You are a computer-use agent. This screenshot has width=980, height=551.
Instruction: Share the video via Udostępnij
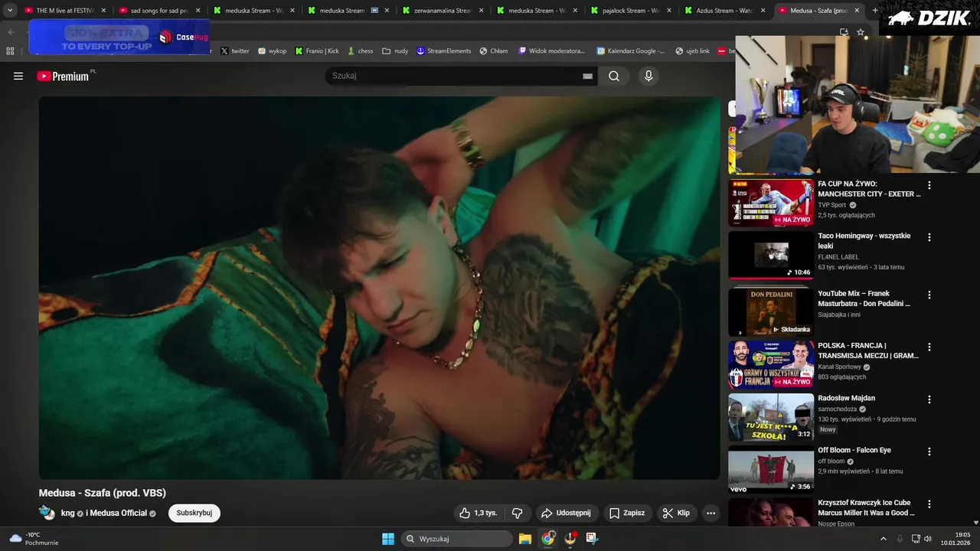[x=566, y=513]
